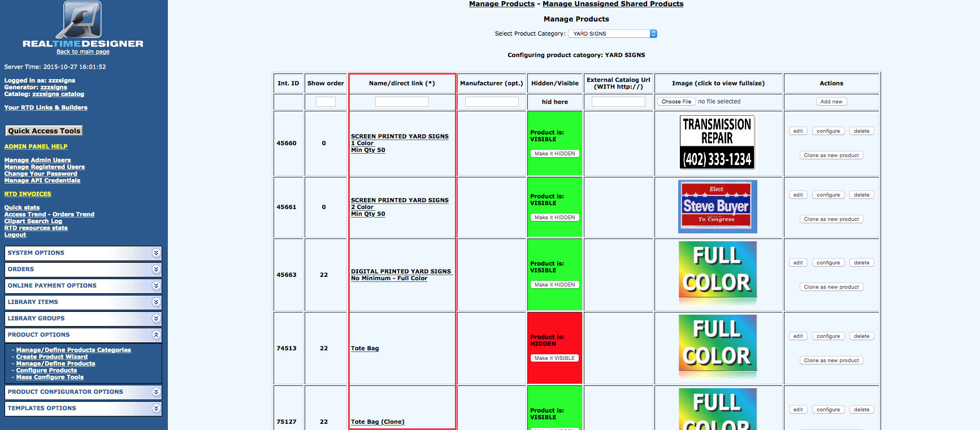Clone product 45660 as new product
Screen dimensions: 980x430
(831, 155)
